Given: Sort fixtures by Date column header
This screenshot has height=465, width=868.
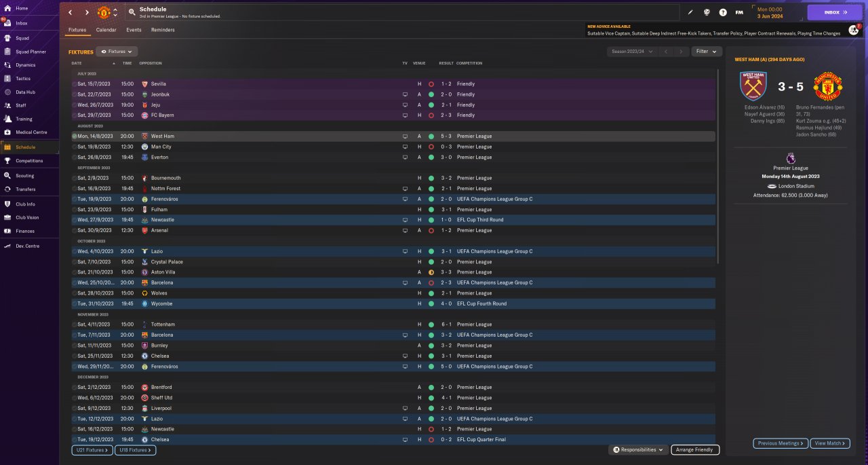Looking at the screenshot, I should 77,63.
